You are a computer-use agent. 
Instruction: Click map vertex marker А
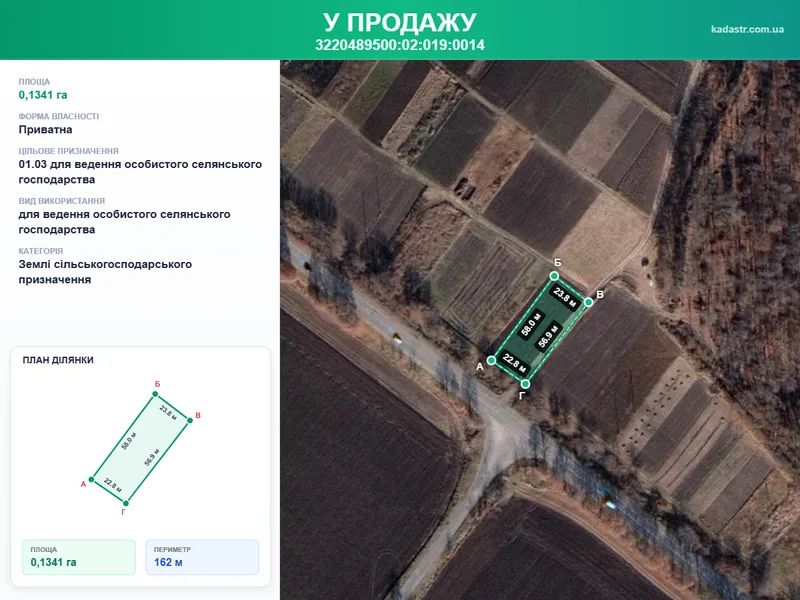491,360
